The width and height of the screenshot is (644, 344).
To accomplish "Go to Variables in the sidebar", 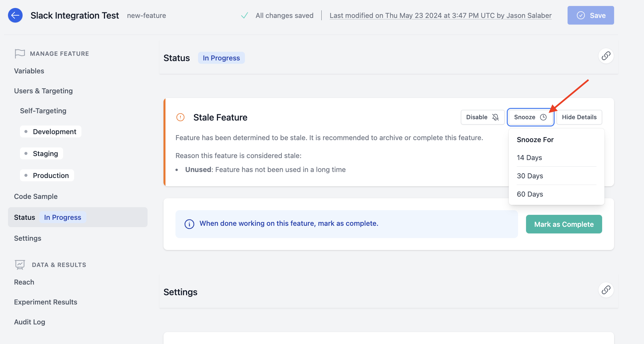I will click(29, 71).
